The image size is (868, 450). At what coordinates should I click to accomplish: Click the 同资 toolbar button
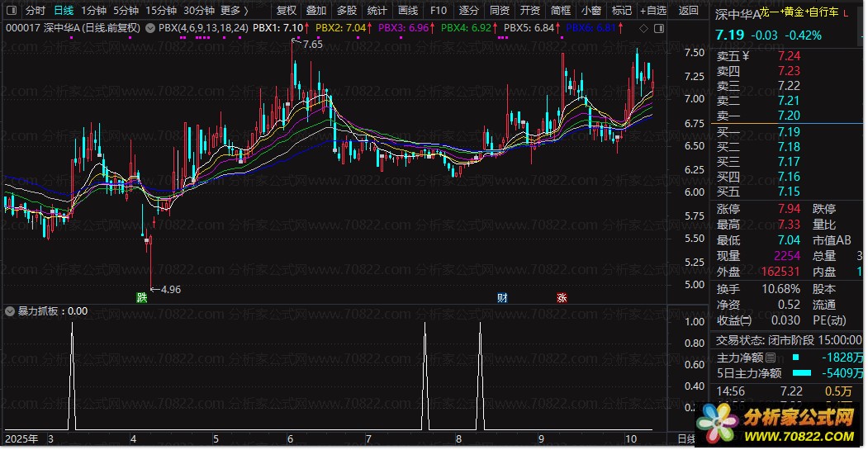coord(500,11)
